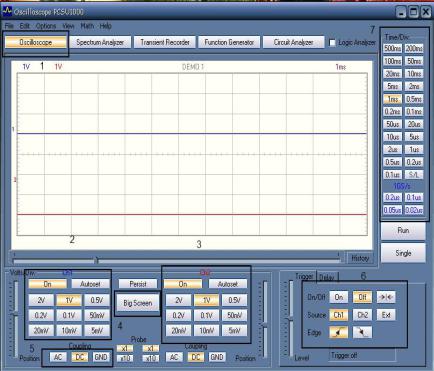Toggle the CH1 On button
Image resolution: width=434 pixels, height=371 pixels.
[47, 284]
